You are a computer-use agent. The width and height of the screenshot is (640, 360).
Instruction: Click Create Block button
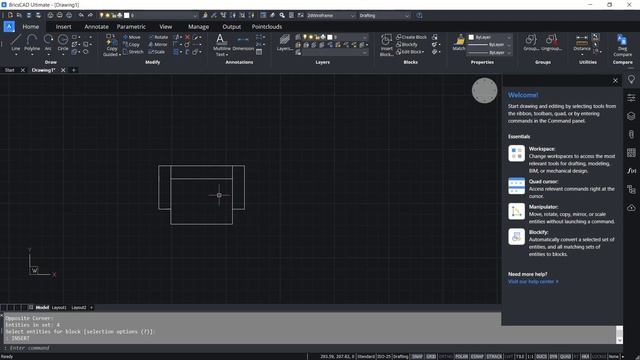(411, 37)
